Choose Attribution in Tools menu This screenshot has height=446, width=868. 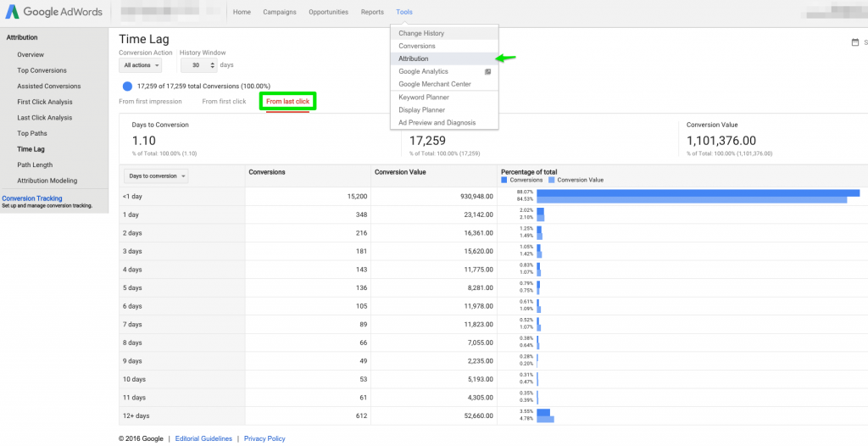click(x=444, y=59)
